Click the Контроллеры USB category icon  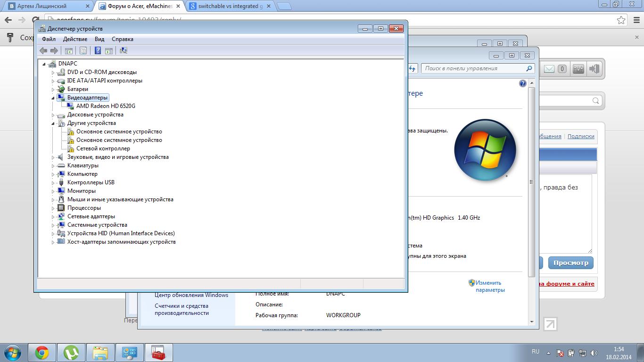pos(61,182)
